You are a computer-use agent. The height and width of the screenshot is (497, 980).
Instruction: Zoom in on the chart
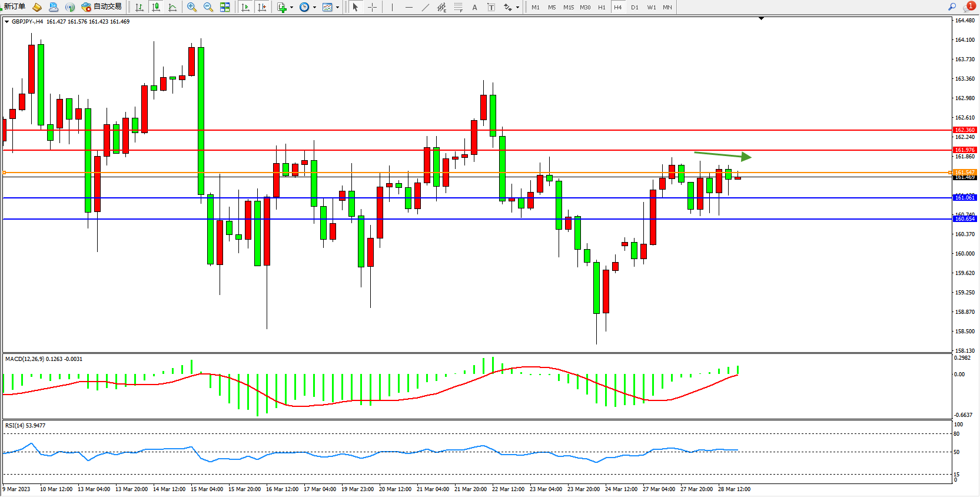pos(192,8)
